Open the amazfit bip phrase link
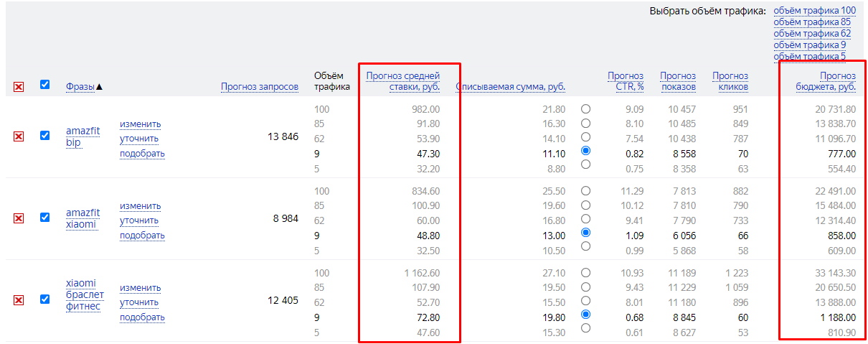The height and width of the screenshot is (344, 868). tap(82, 136)
